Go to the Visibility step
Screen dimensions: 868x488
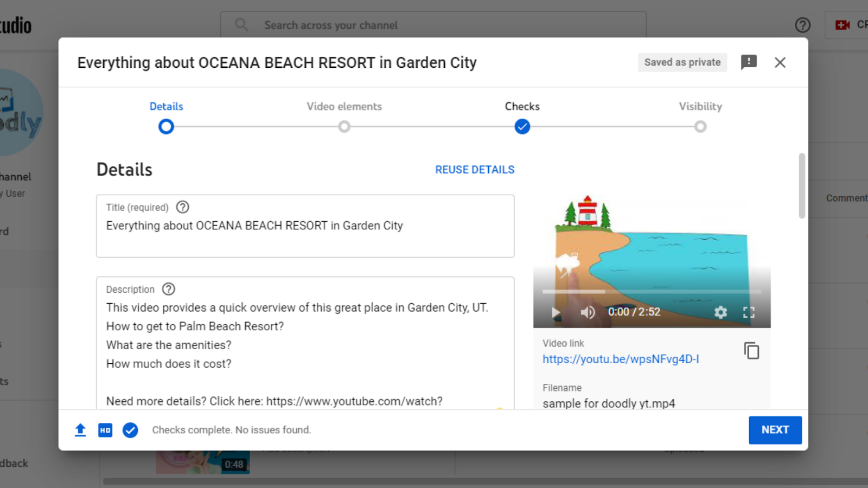pos(700,106)
